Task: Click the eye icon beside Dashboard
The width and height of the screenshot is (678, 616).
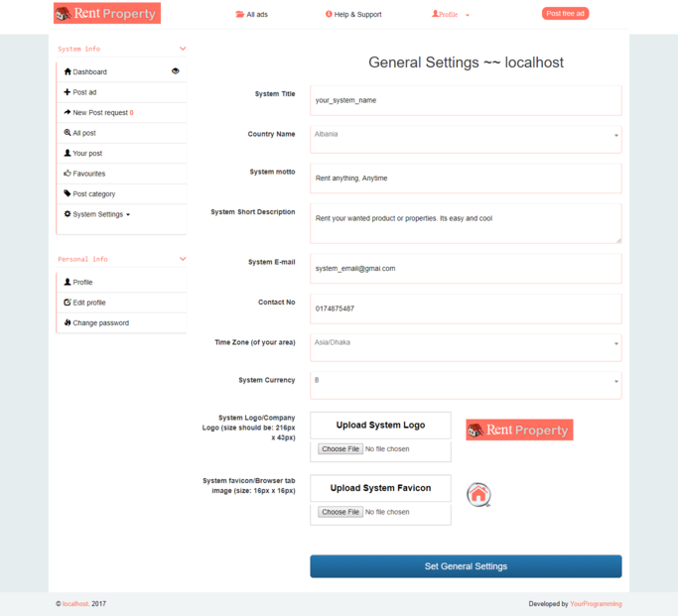Action: click(176, 71)
